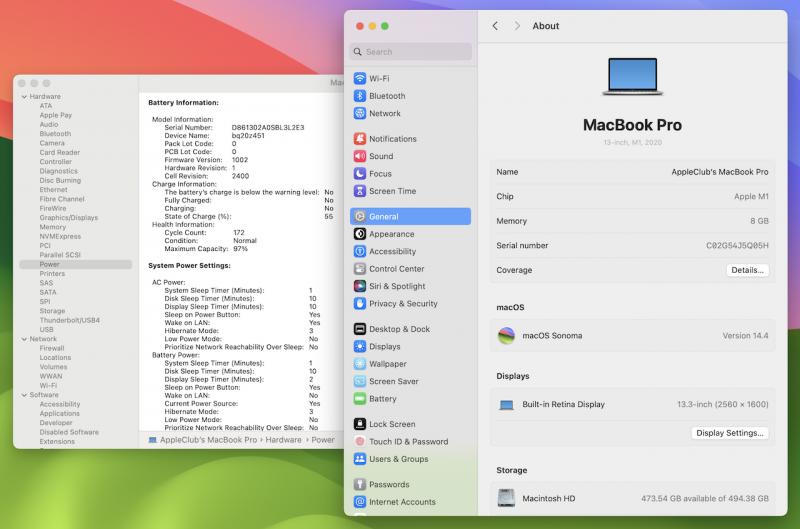
Task: Select Camera in Hardware list
Action: [x=52, y=143]
